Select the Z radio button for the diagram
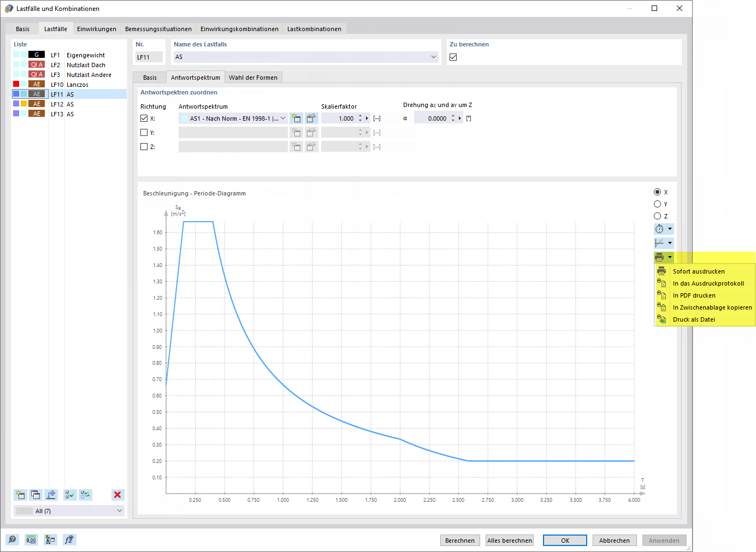 [x=658, y=216]
